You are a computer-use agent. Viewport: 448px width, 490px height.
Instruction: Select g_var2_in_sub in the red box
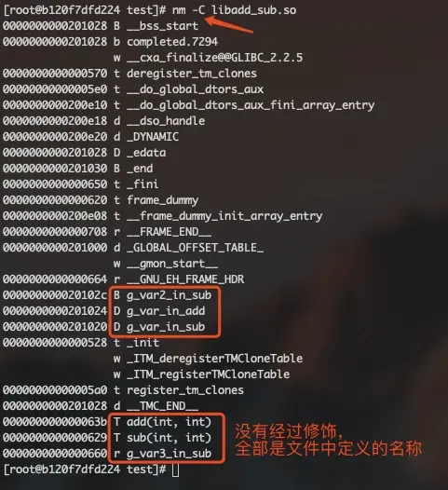point(169,295)
